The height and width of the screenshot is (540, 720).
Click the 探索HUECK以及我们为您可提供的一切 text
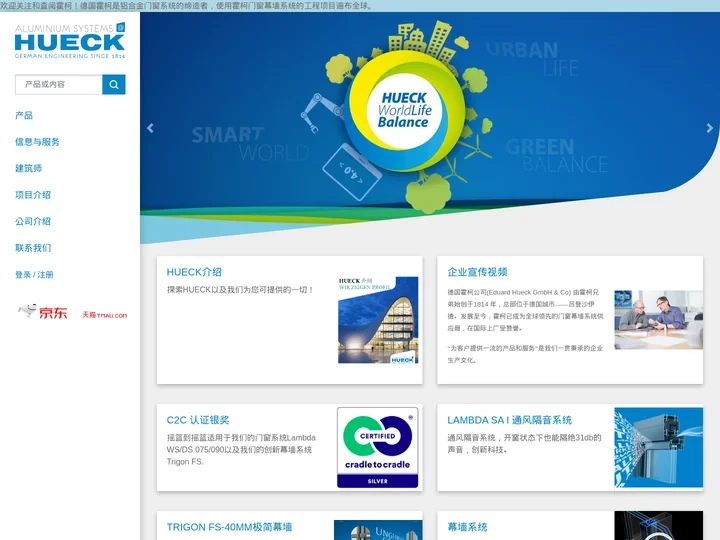[240, 290]
